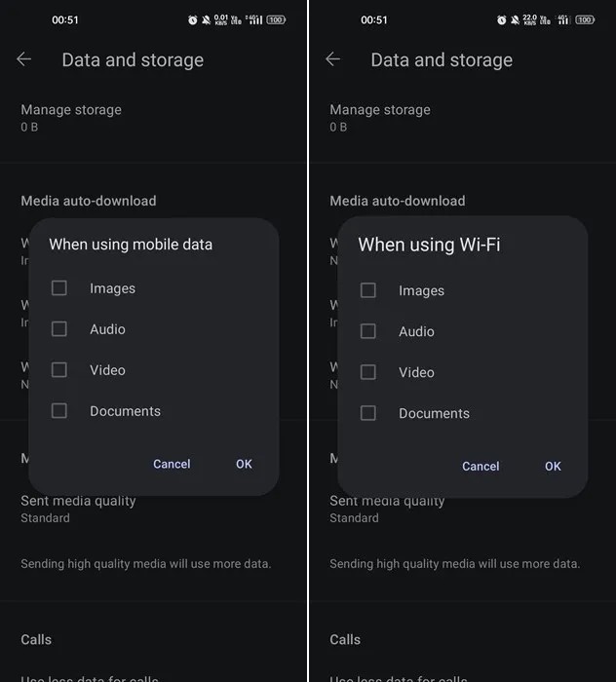Open Manage storage on the left screen
616x682 pixels.
pos(71,117)
